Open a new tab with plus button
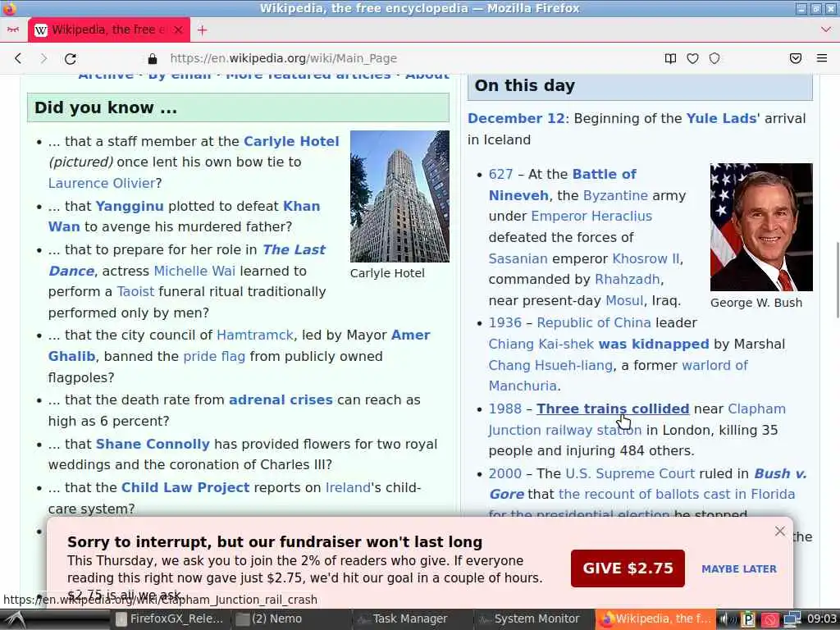The width and height of the screenshot is (840, 630). [x=202, y=30]
